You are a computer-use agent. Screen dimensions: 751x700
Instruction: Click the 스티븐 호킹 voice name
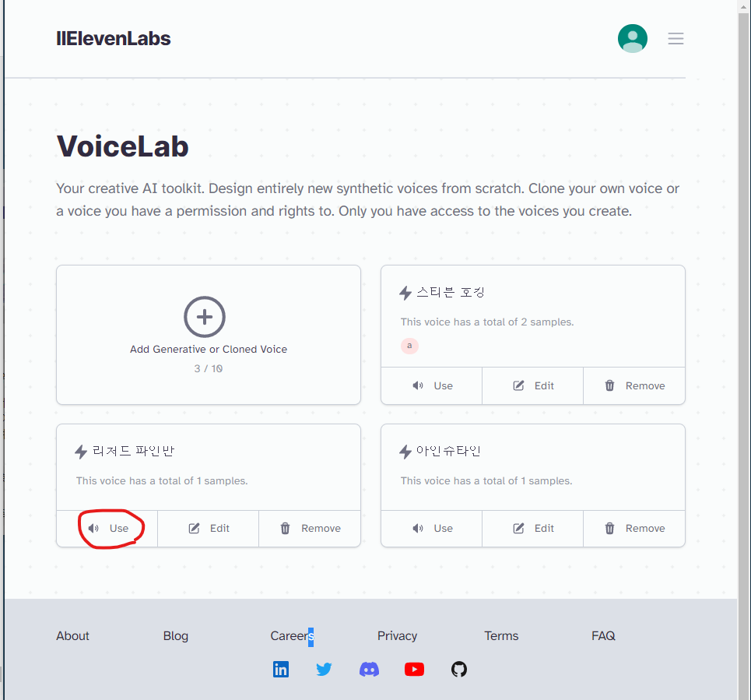pyautogui.click(x=451, y=292)
